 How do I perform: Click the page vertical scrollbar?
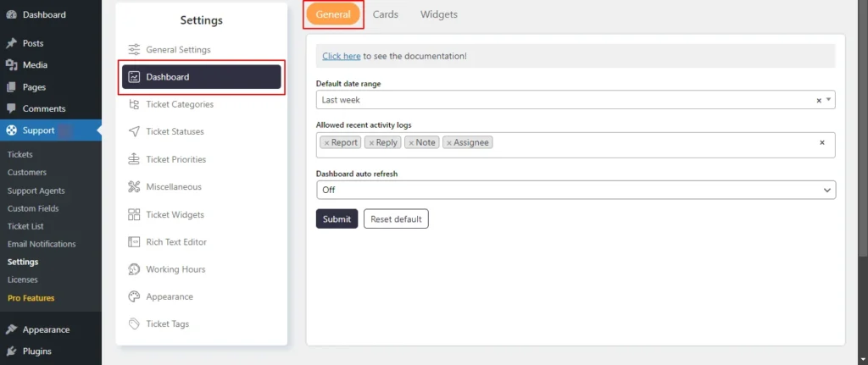coord(864,129)
